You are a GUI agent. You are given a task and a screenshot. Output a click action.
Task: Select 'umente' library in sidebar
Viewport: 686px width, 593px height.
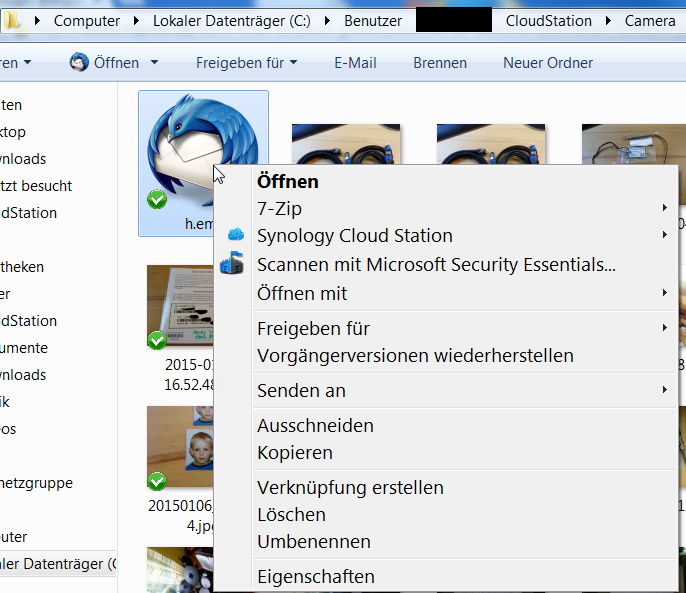(24, 348)
